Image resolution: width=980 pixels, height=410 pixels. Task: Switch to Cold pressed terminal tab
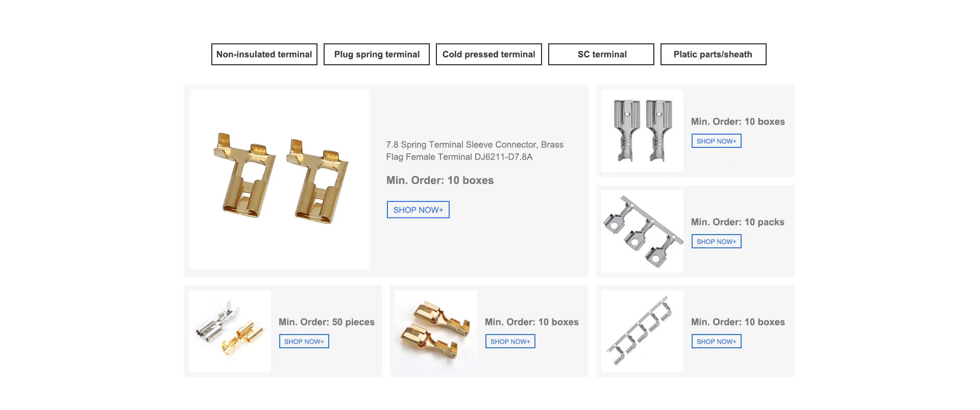(x=489, y=54)
